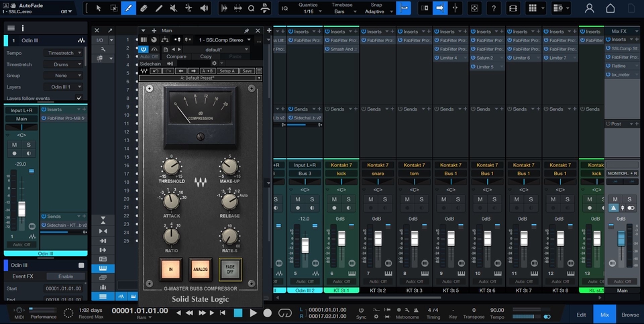Click the Copy button in plugin header
Viewport: 644px width, 324px height.
(x=206, y=56)
